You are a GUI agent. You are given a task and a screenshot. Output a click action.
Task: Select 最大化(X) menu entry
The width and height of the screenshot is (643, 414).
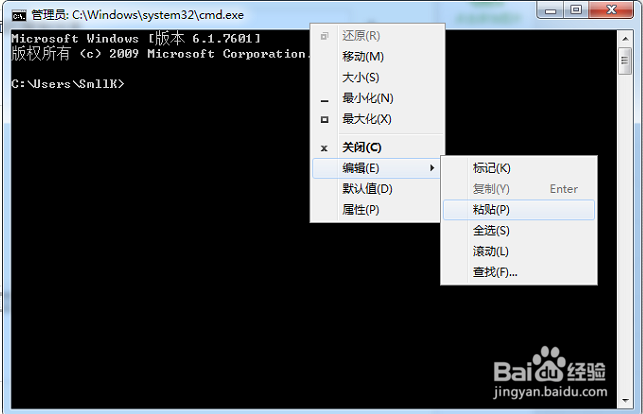point(376,119)
